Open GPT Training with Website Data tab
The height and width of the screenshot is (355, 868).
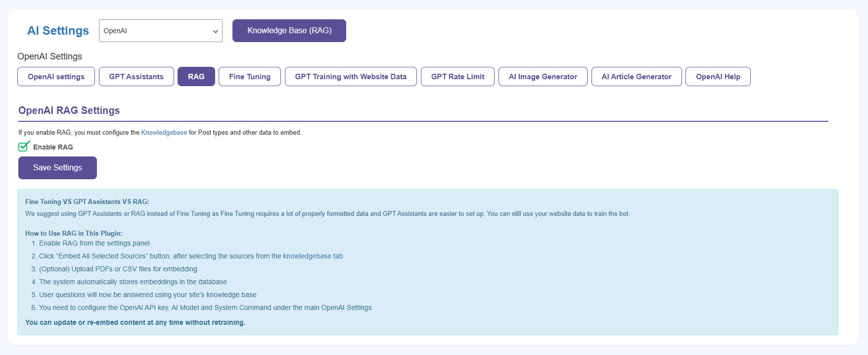point(350,77)
